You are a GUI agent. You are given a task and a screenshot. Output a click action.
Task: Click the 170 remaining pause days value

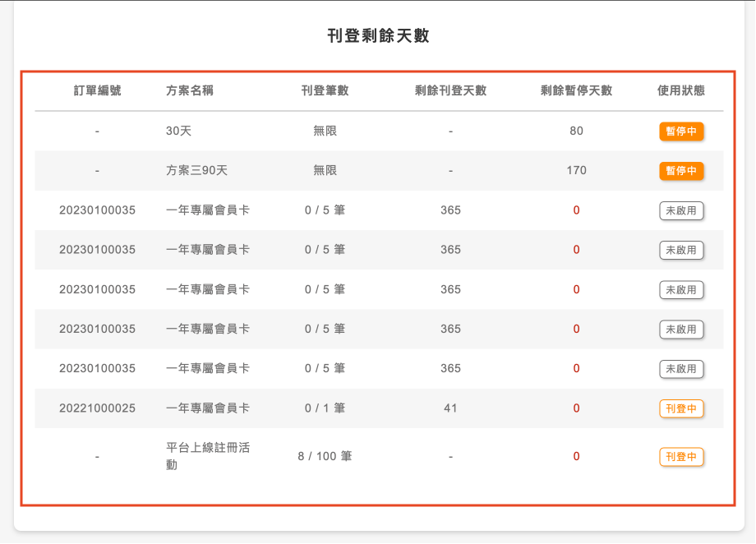[x=576, y=171]
